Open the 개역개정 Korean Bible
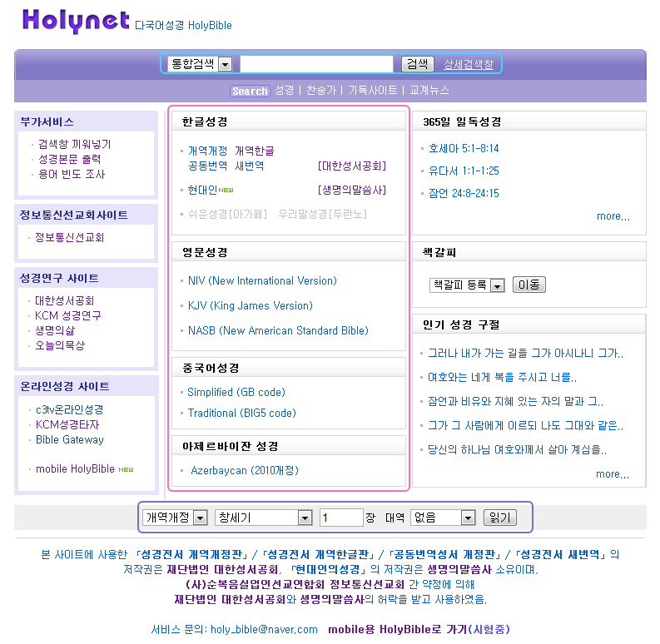 tap(207, 151)
